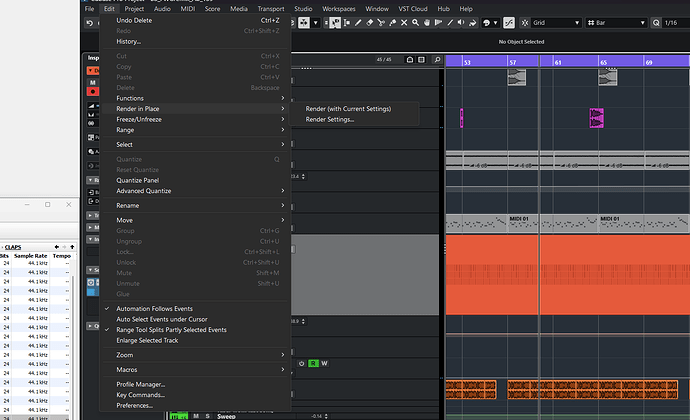This screenshot has height=420, width=690.
Task: Click the red record-enable button in Inspector
Action: pyautogui.click(x=92, y=91)
